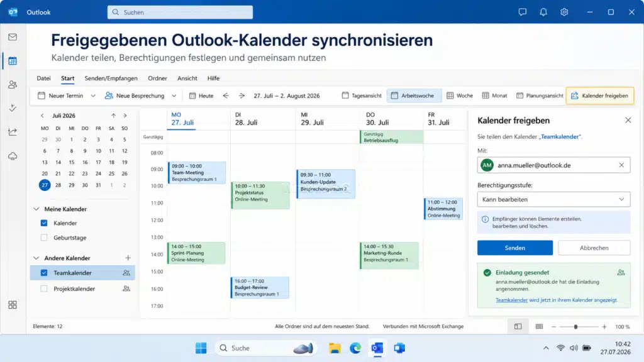Viewport: 644px width, 362px height.
Task: Click Kalender freigeben toolbar button
Action: tap(599, 96)
